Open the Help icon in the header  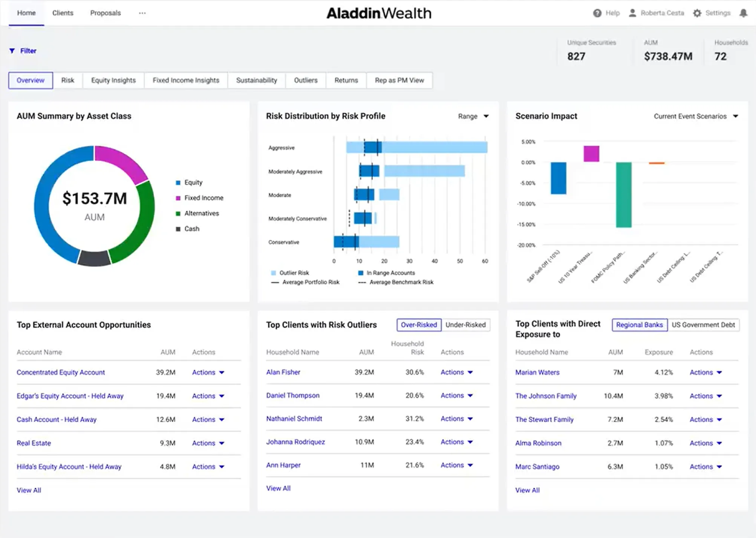coord(597,12)
